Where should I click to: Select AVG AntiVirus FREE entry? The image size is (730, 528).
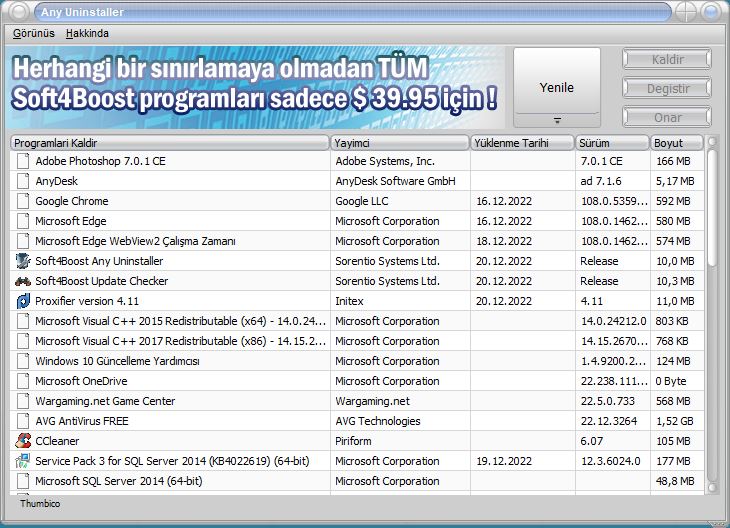click(x=82, y=421)
